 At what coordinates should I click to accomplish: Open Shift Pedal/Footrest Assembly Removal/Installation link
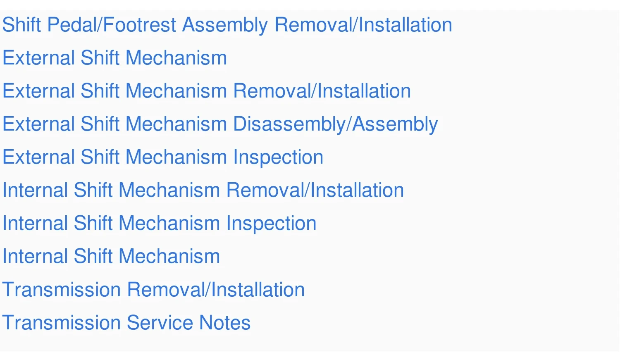click(x=227, y=25)
